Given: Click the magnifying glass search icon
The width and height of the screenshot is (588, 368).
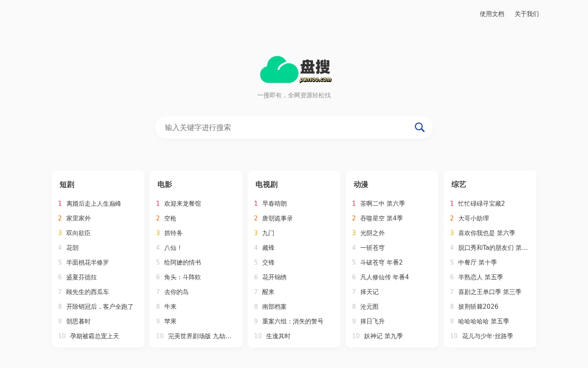Looking at the screenshot, I should 419,128.
